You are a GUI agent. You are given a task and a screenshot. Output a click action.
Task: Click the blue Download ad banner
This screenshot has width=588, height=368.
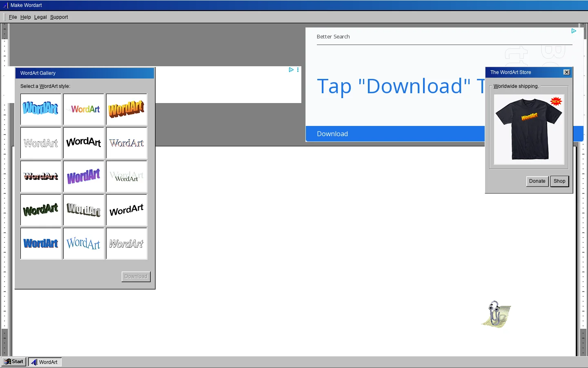click(x=395, y=134)
